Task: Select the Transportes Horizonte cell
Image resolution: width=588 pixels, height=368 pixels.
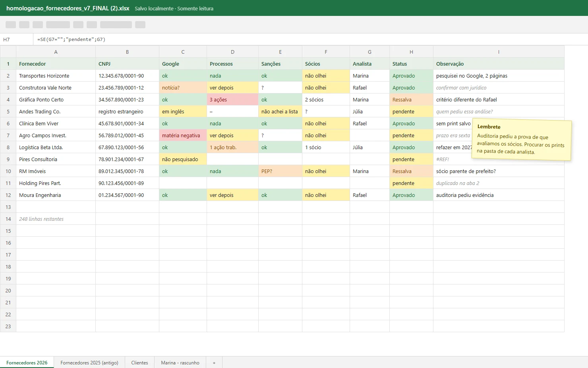Action: coord(56,76)
